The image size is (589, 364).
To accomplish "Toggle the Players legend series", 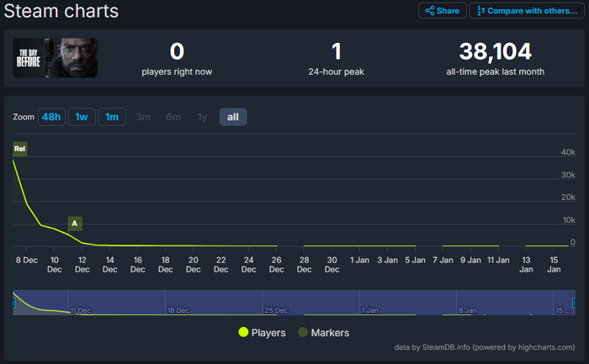I will click(x=262, y=333).
